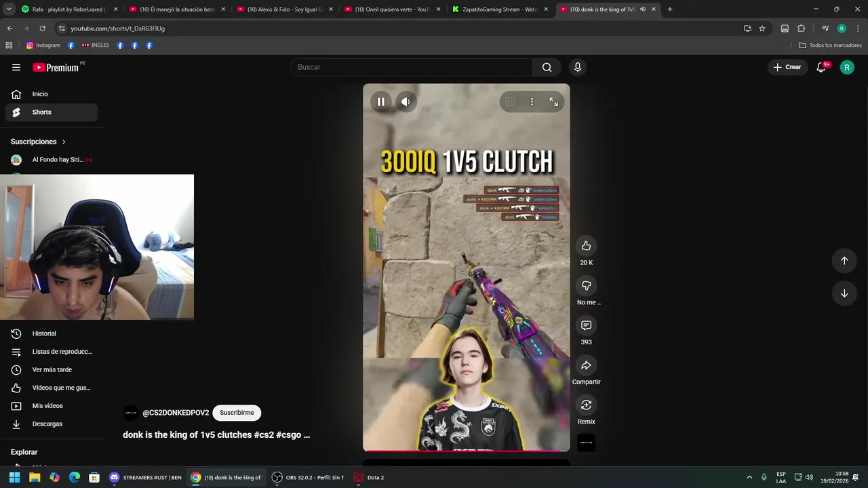
Task: Open the INGLES bookmark
Action: point(95,45)
